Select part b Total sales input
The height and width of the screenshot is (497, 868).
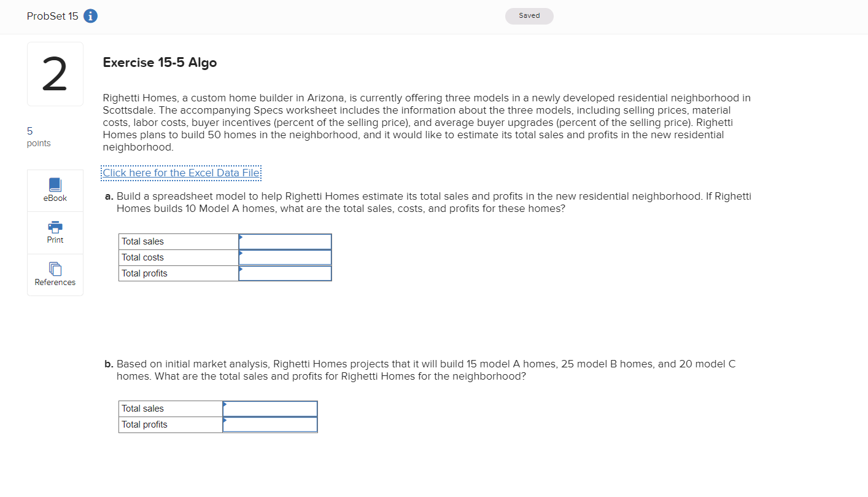pos(270,409)
